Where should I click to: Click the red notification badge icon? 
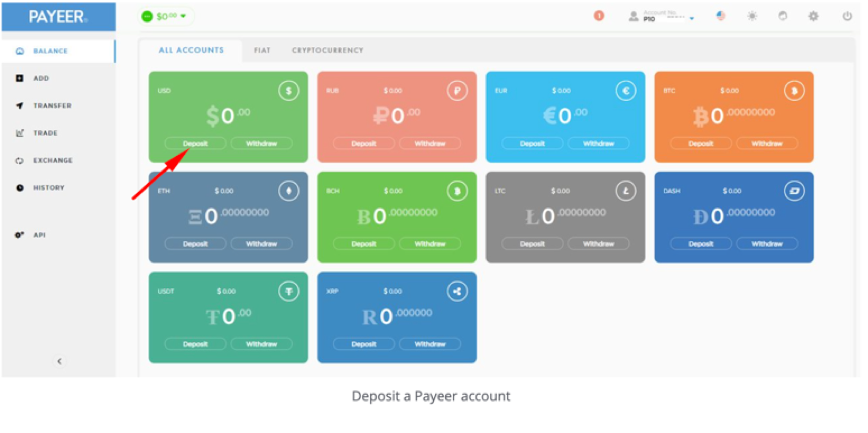[598, 16]
